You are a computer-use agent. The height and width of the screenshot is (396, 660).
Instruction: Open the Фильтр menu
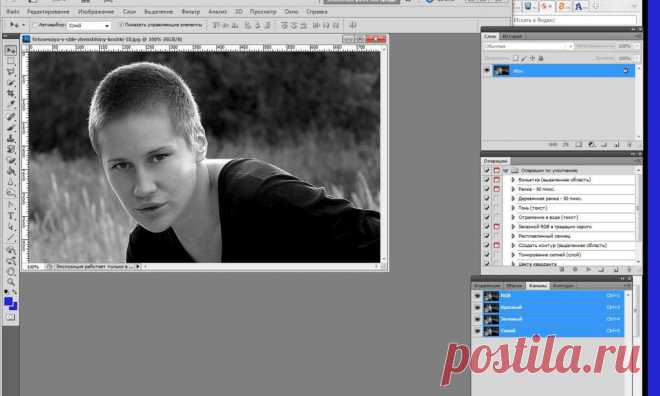[191, 12]
